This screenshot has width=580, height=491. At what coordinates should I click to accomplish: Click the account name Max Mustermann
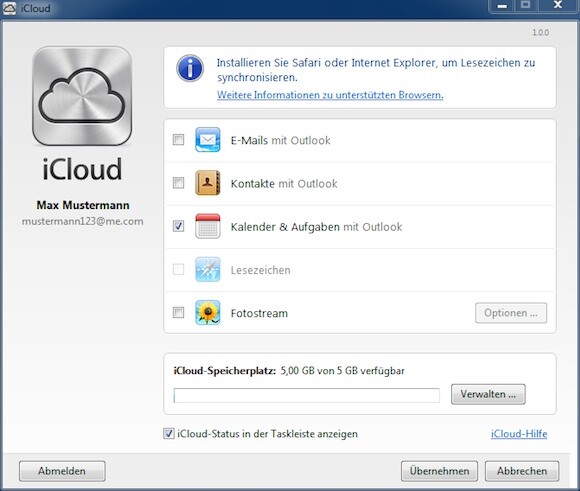[83, 205]
